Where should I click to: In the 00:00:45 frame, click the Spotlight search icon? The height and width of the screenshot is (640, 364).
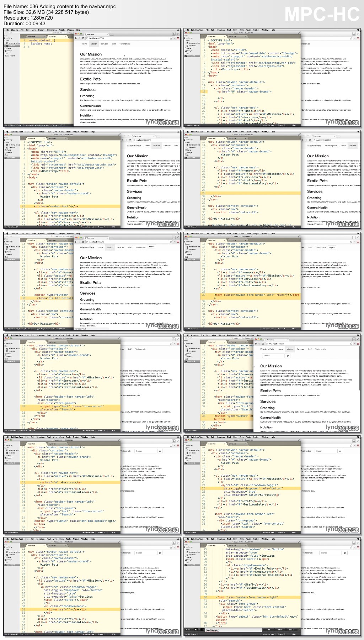(x=178, y=30)
